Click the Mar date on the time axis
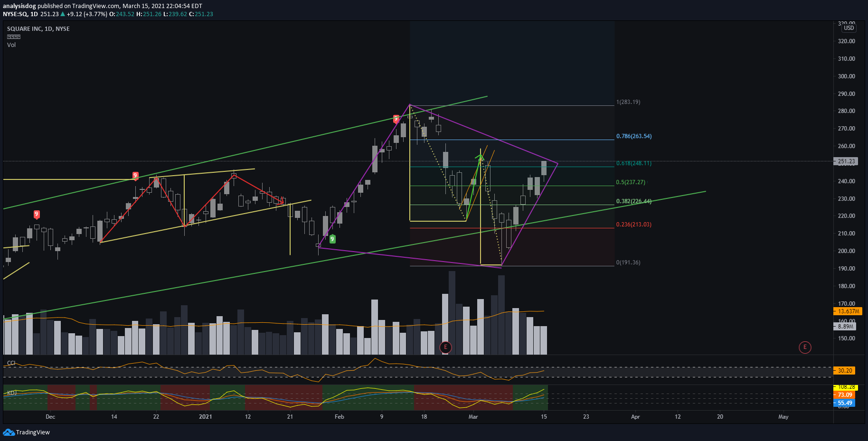 point(473,417)
